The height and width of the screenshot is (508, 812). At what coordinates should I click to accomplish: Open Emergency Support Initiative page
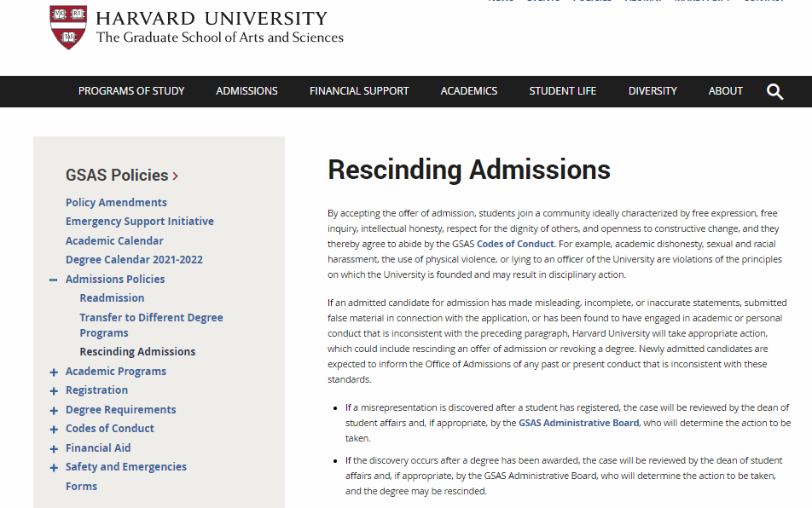pyautogui.click(x=140, y=222)
